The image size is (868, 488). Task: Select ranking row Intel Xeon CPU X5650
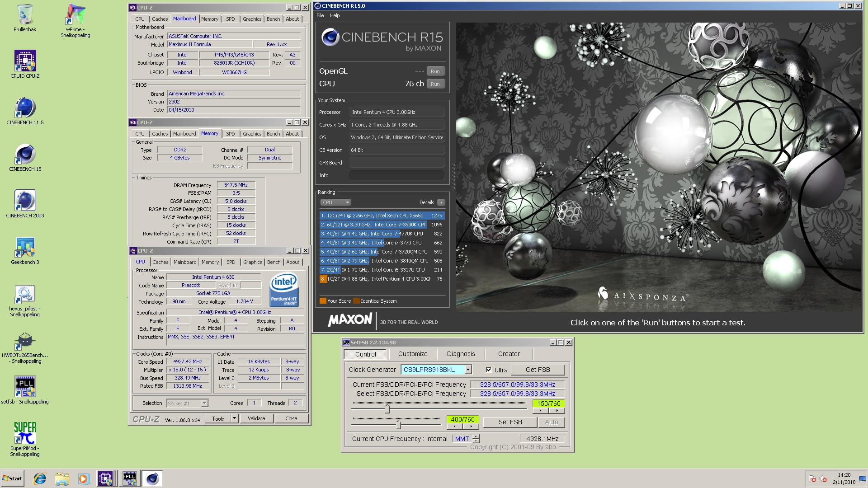[382, 216]
